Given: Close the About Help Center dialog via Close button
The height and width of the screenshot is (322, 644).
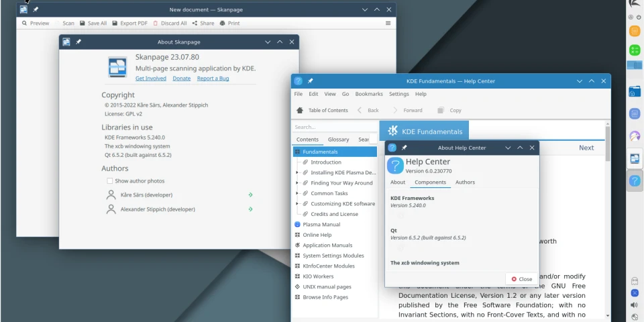Looking at the screenshot, I should point(521,279).
